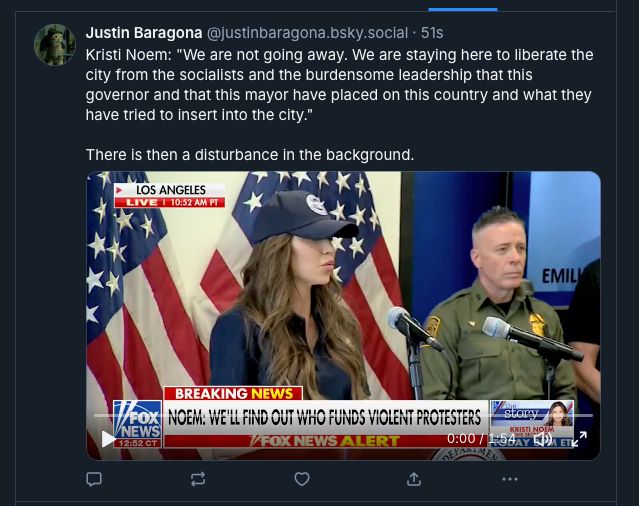
Task: Share this post
Action: [414, 479]
